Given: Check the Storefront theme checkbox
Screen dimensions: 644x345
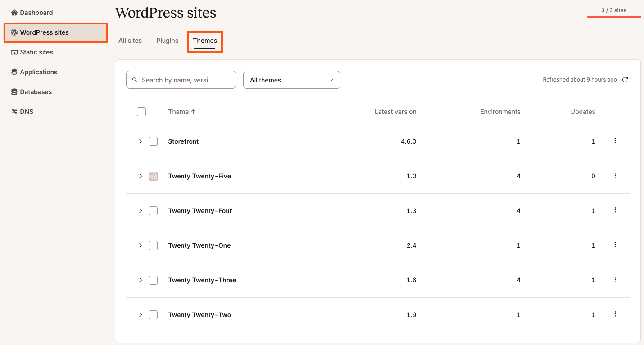Looking at the screenshot, I should (153, 141).
